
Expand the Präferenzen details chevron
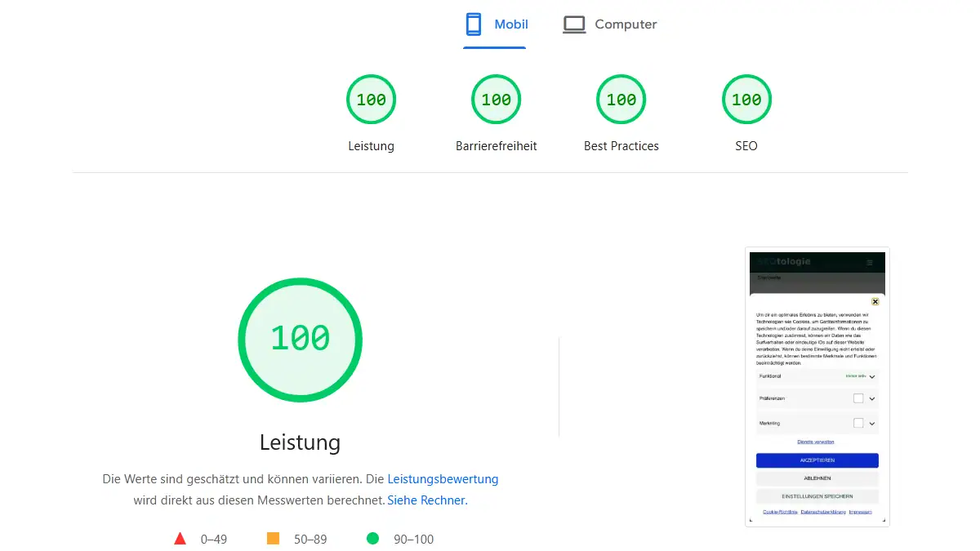tap(872, 398)
